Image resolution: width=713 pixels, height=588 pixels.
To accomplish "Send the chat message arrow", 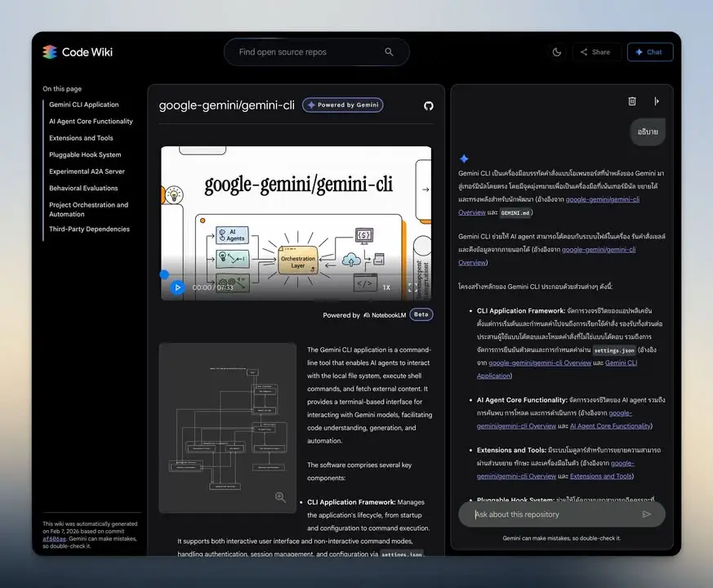I will [647, 514].
